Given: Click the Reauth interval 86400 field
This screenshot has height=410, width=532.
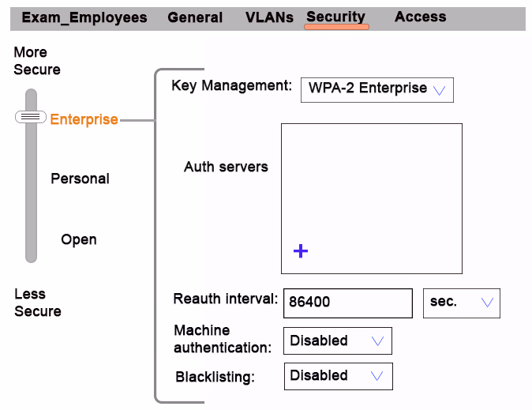Looking at the screenshot, I should (348, 303).
